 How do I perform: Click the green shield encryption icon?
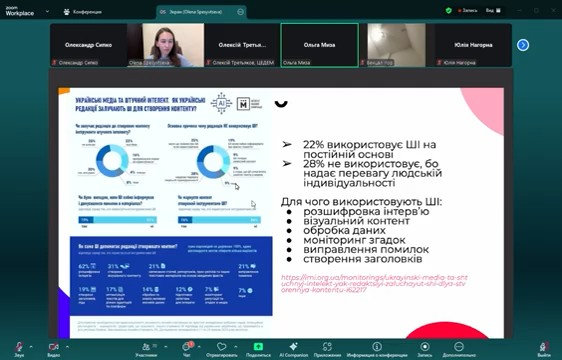448,11
